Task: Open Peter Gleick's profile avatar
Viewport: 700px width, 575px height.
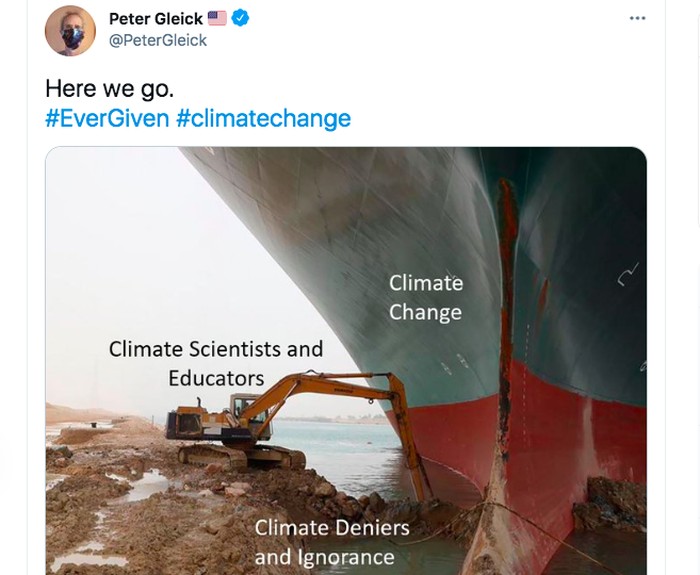Action: tap(70, 31)
